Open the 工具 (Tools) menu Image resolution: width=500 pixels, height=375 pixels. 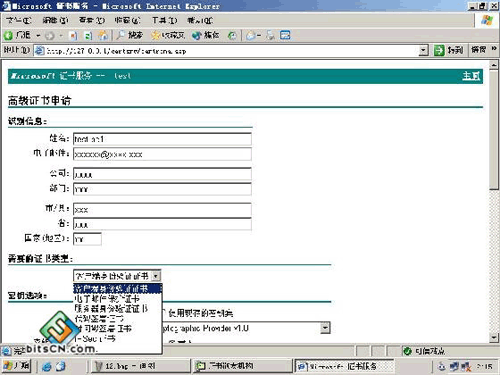pyautogui.click(x=164, y=20)
